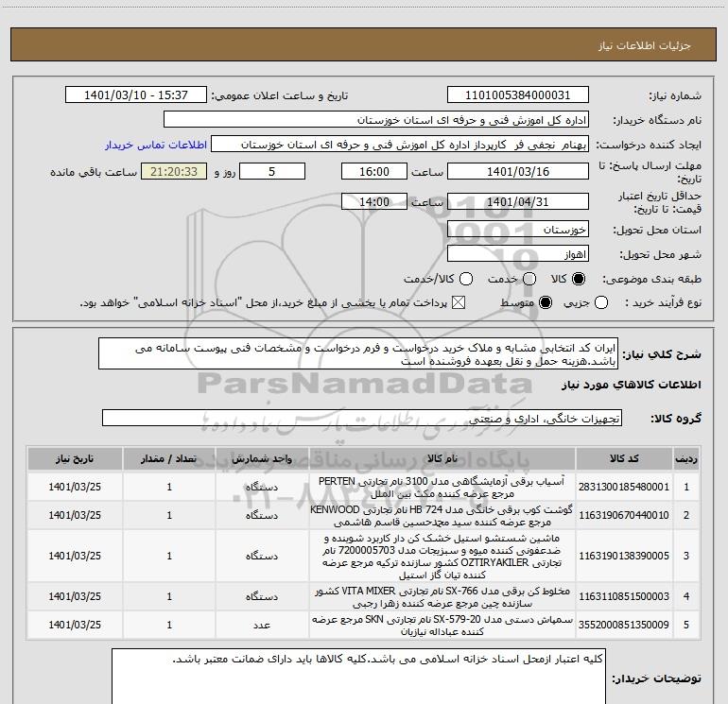
Task: Open the اطلاعات تماس خریدار link
Action: (156, 145)
